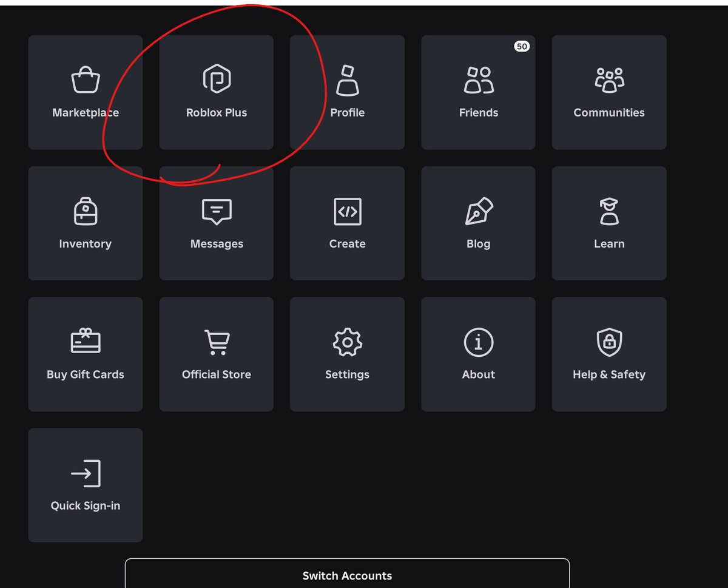Viewport: 728px width, 588px height.
Task: Open the Learn graduate tile
Action: [609, 223]
